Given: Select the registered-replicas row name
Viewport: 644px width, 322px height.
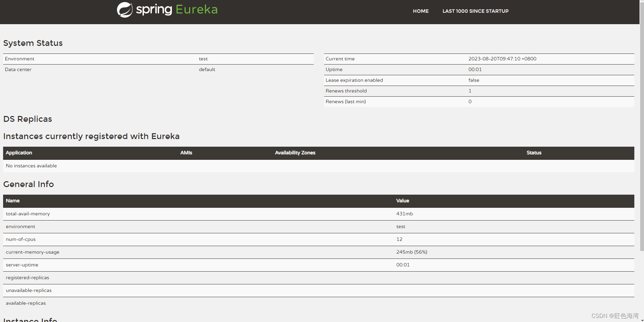Looking at the screenshot, I should click(27, 278).
